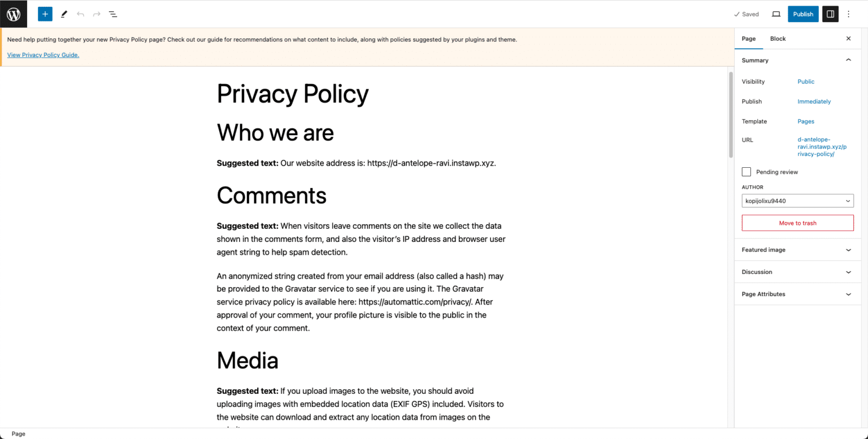Toggle the Settings sidebar panel icon
868x439 pixels.
[x=830, y=14]
